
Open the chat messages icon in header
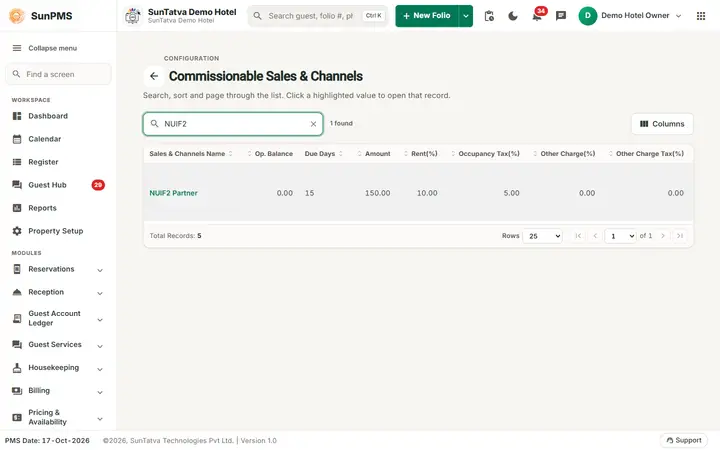pos(561,16)
